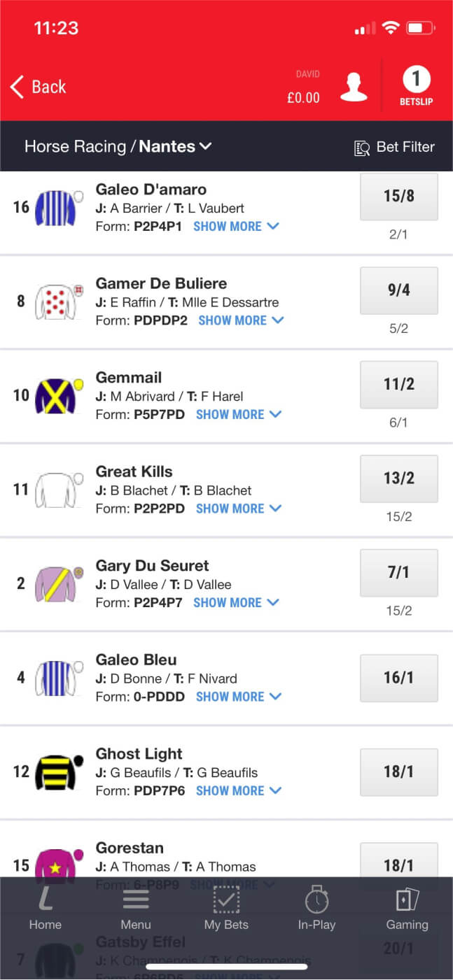Expand Show More for Great Kills
This screenshot has height=980, width=453.
tap(238, 509)
